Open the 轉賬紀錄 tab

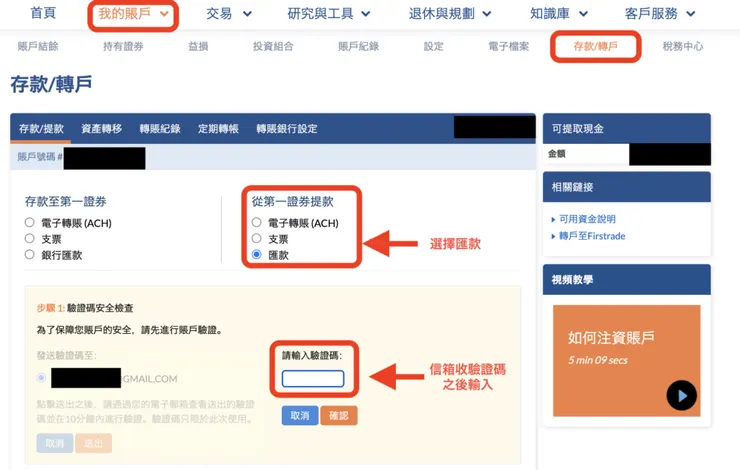[160, 128]
